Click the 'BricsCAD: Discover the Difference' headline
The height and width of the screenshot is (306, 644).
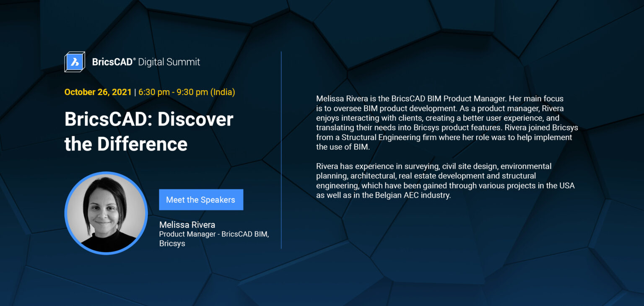point(149,132)
